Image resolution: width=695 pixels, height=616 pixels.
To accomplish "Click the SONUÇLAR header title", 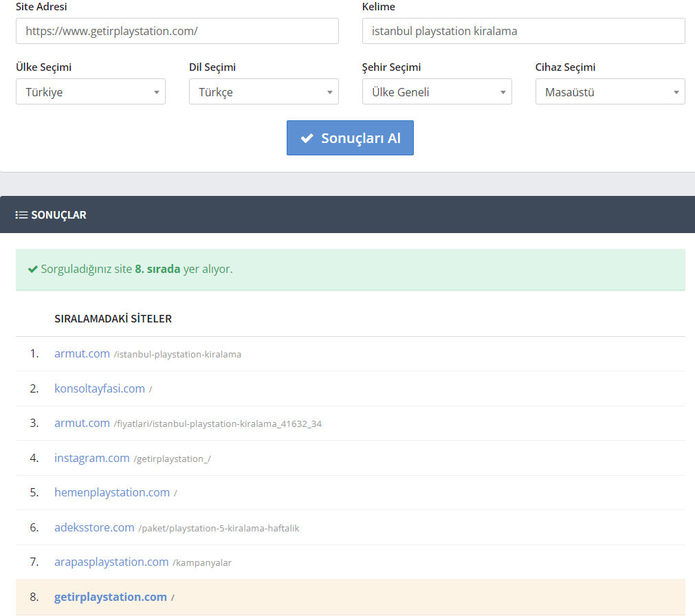I will tap(58, 215).
